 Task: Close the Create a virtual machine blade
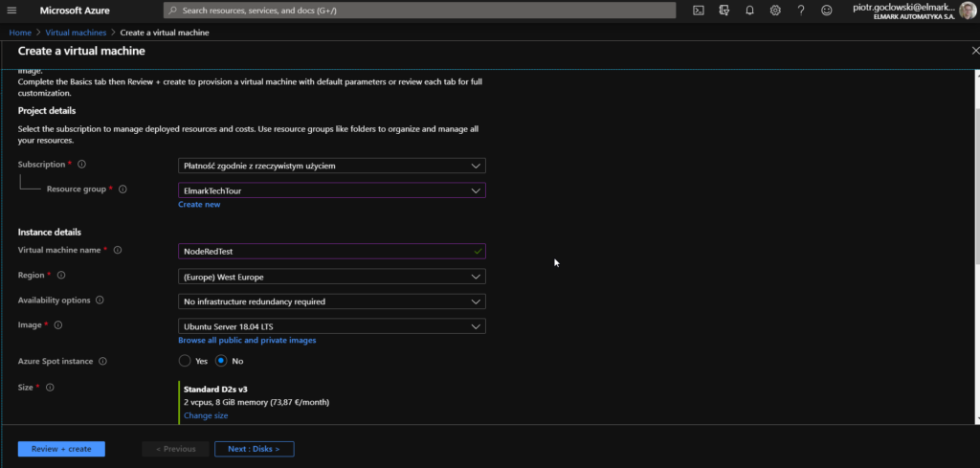click(x=975, y=51)
